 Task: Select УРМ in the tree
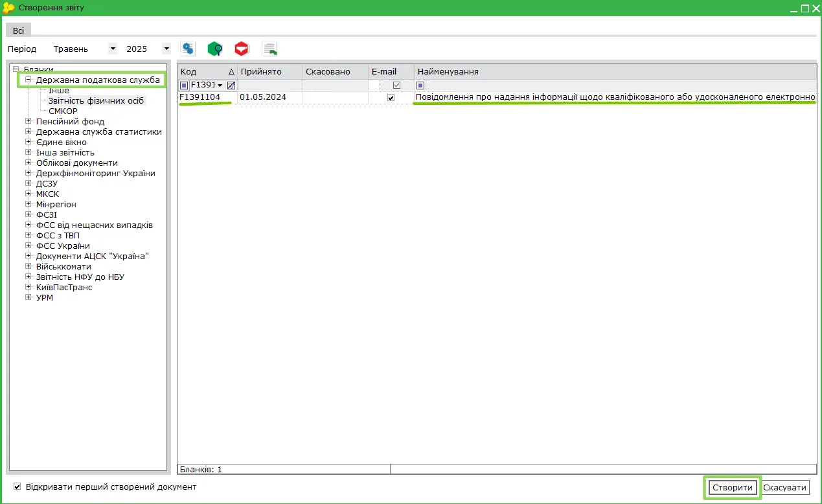(x=45, y=297)
